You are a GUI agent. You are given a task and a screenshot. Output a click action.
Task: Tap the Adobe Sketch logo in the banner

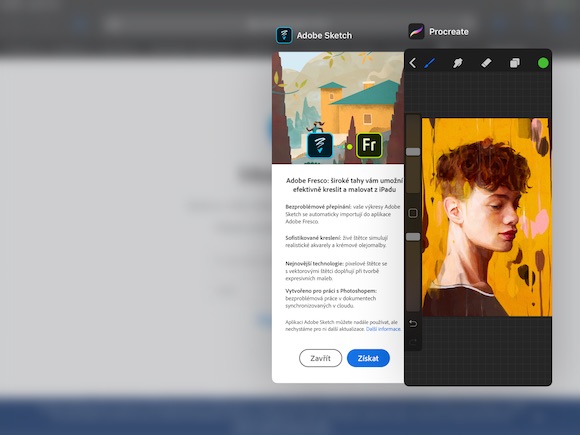(320, 145)
